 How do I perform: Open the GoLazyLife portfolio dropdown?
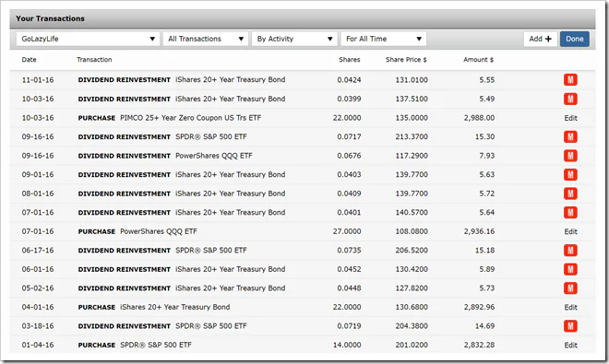[88, 39]
